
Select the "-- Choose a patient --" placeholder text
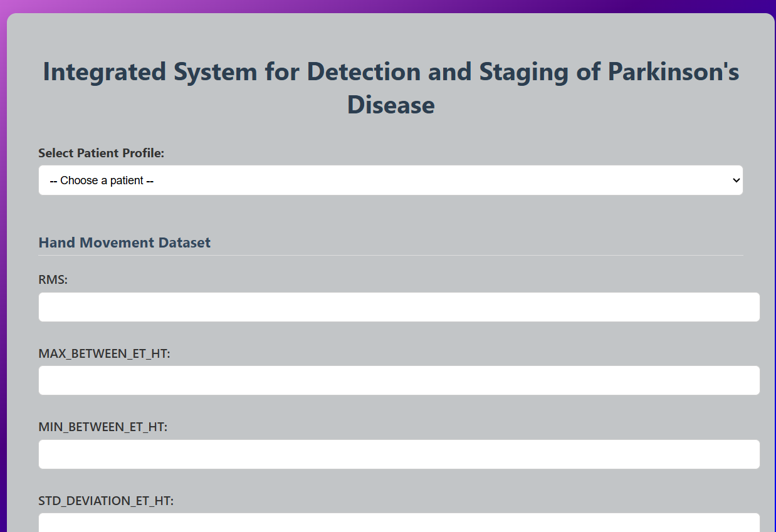tap(102, 180)
